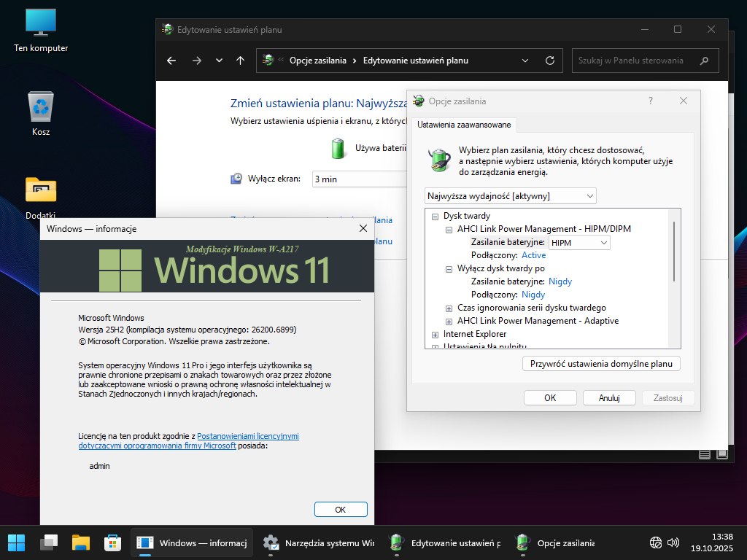Open File Explorer from the taskbar
The image size is (747, 560).
coord(80,542)
